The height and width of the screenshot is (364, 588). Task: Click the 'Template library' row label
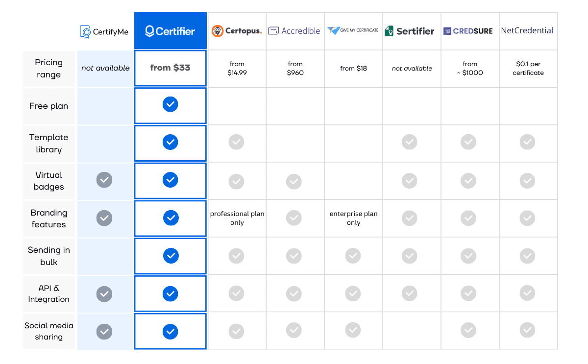click(x=49, y=143)
